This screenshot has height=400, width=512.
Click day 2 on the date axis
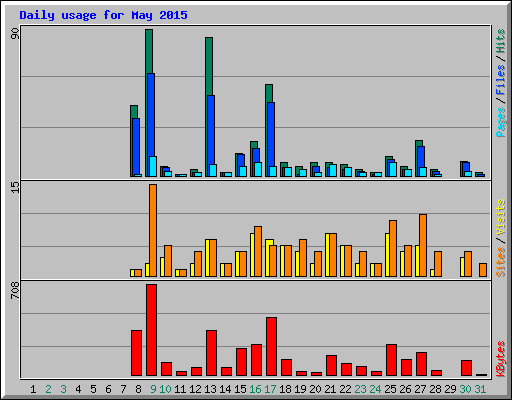point(48,389)
